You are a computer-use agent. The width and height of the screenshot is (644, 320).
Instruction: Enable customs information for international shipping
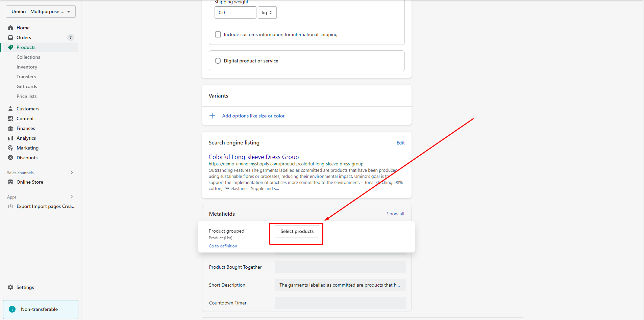click(x=218, y=34)
